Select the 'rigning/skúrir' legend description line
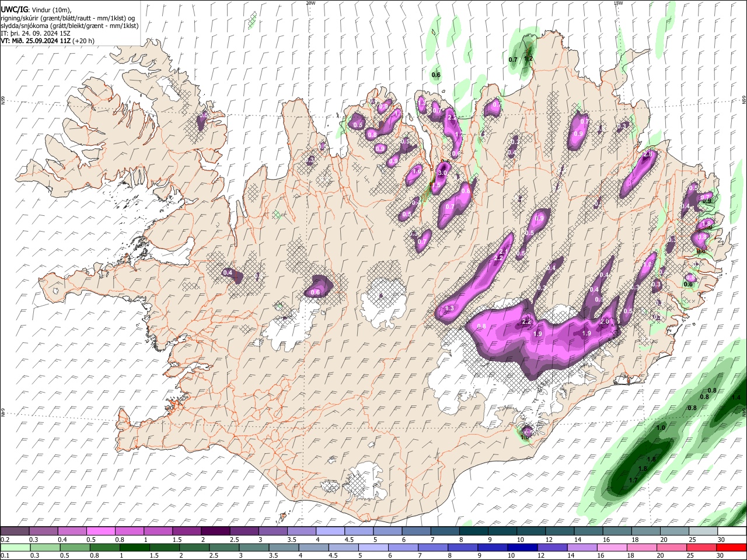 click(68, 18)
